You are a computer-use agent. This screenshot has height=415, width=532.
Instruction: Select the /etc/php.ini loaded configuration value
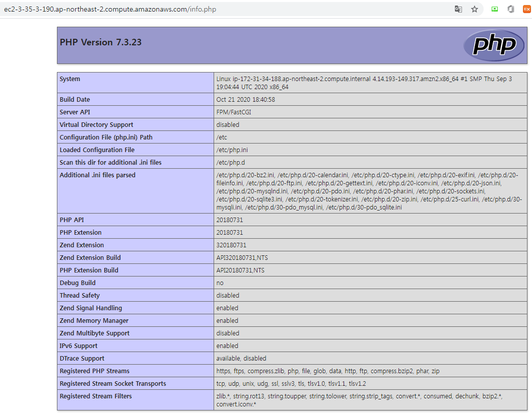(232, 150)
